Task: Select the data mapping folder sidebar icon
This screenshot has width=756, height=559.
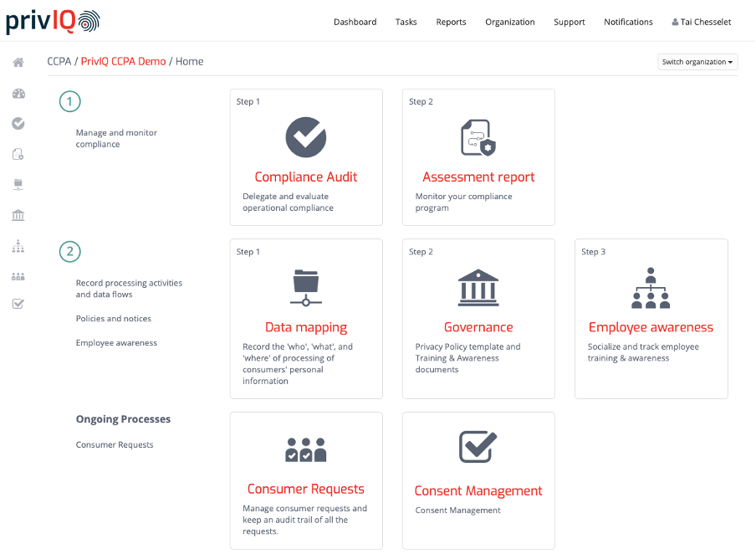Action: click(x=18, y=184)
